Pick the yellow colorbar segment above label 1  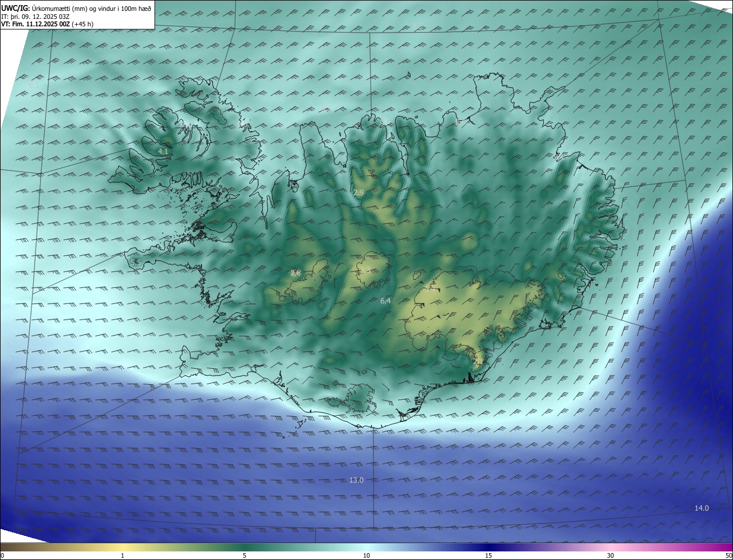[x=123, y=547]
